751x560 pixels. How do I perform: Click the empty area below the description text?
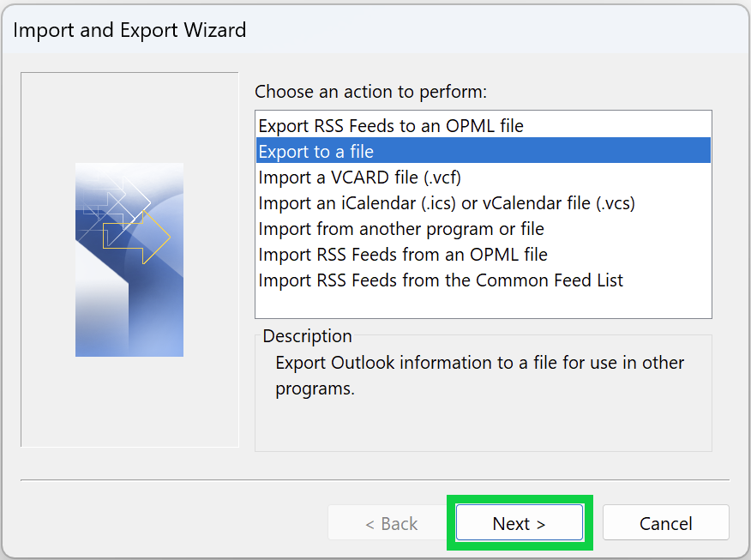click(x=483, y=425)
